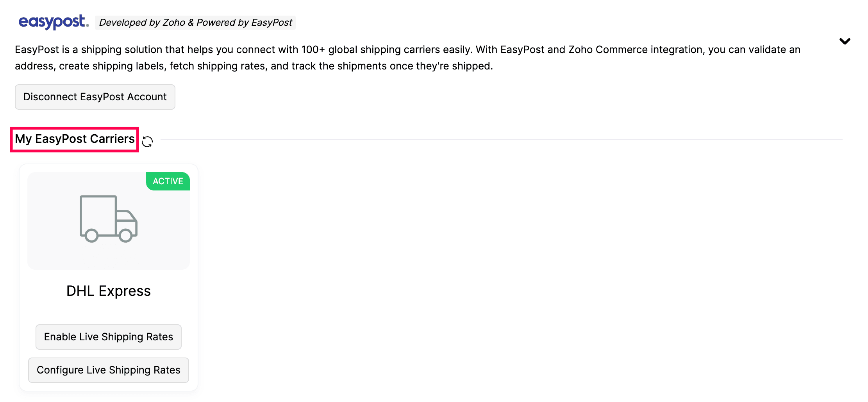Viewport: 868px width, 402px height.
Task: Click the green ACTIVE status badge
Action: pos(168,181)
